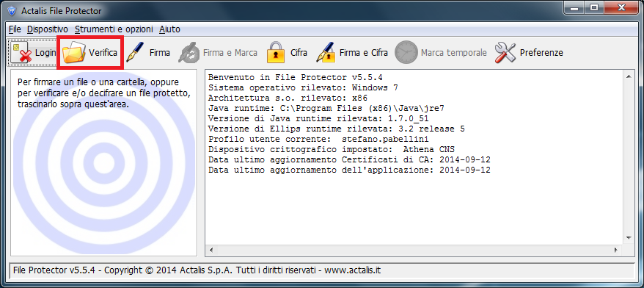Select the Firma pen tool

[x=135, y=53]
